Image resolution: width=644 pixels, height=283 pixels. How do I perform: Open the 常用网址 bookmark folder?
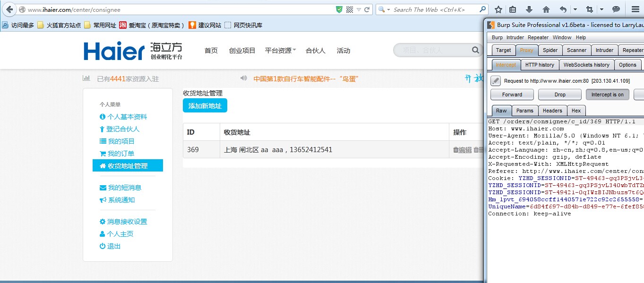click(100, 25)
